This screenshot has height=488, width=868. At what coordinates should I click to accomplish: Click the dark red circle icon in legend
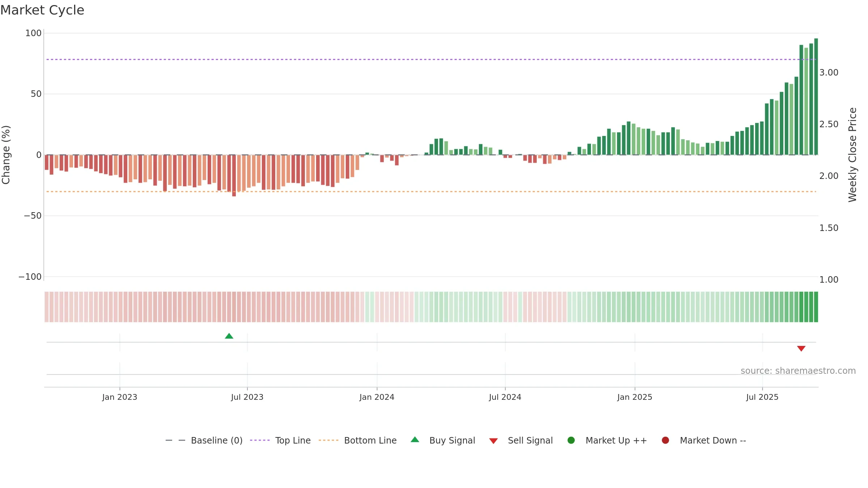click(665, 440)
